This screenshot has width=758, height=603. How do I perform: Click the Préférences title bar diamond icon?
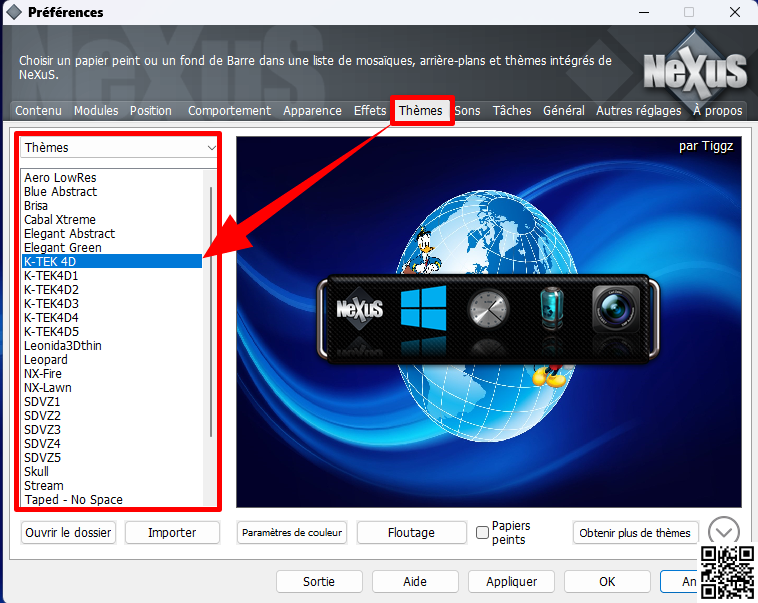tap(14, 12)
